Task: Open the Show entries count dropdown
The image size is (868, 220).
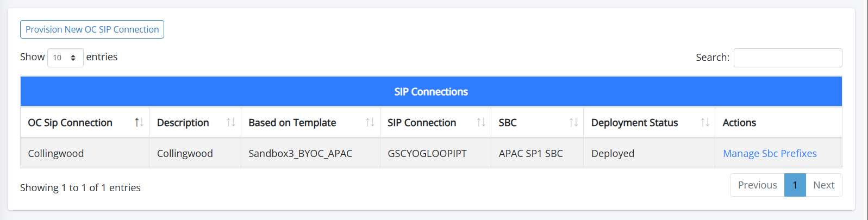Action: (65, 58)
